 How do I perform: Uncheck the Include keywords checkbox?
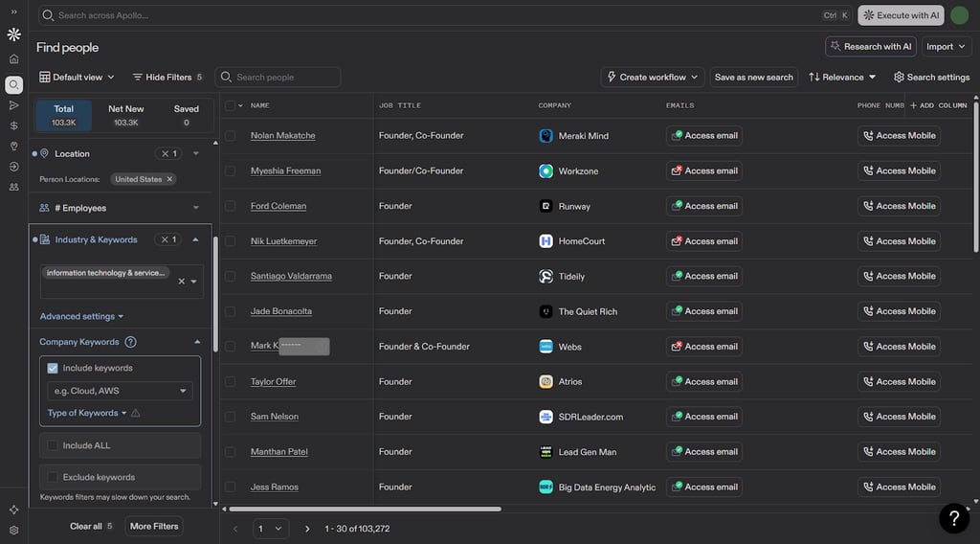tap(53, 369)
